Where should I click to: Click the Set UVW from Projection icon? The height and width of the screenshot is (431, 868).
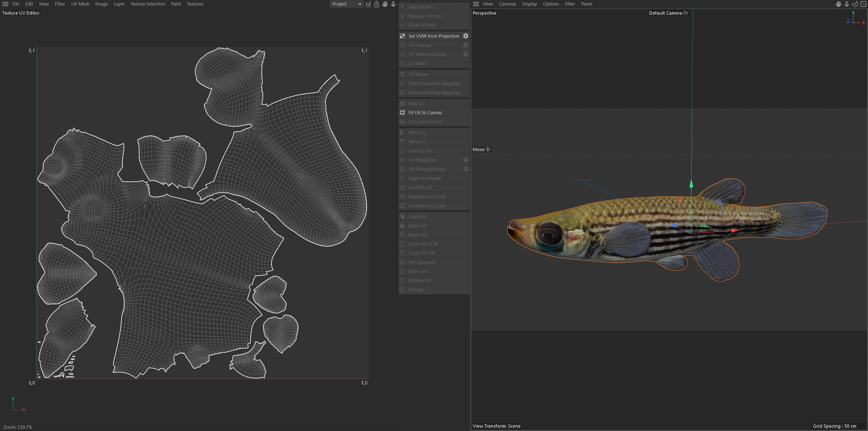coord(402,36)
